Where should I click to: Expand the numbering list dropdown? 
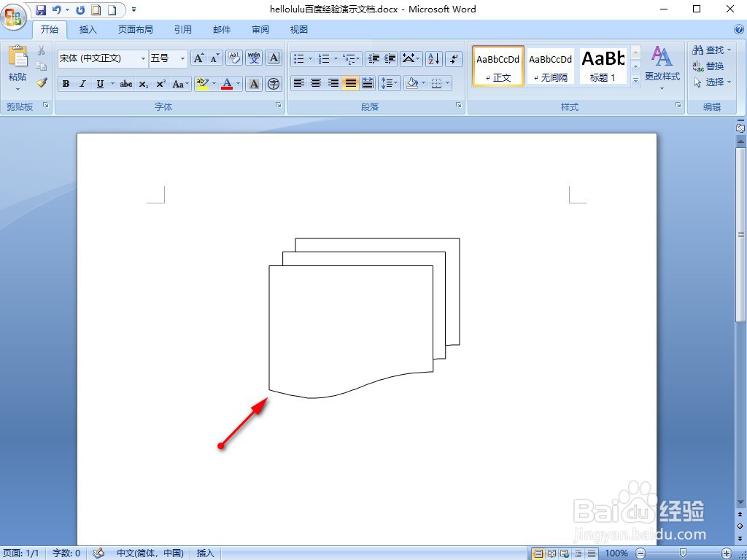[336, 58]
